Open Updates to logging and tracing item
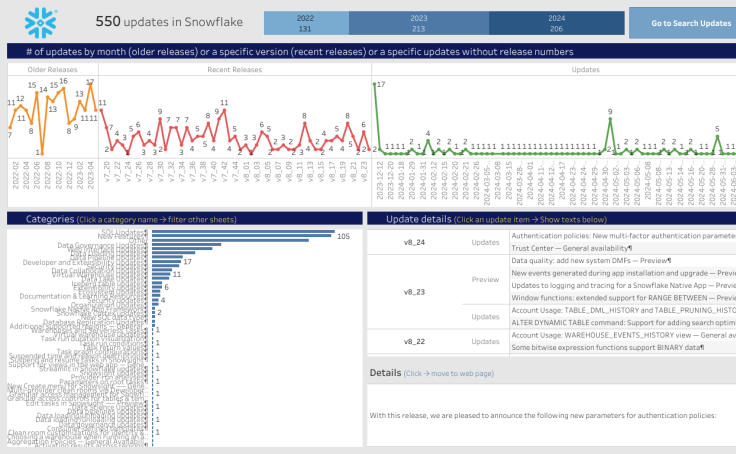The width and height of the screenshot is (736, 454). pyautogui.click(x=623, y=285)
